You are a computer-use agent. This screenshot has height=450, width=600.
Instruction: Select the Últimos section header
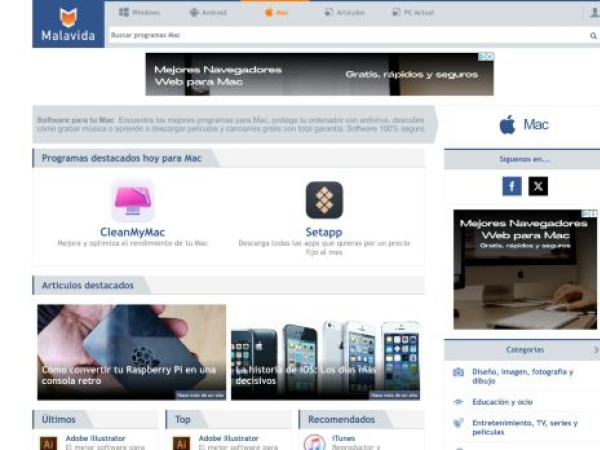coord(59,420)
